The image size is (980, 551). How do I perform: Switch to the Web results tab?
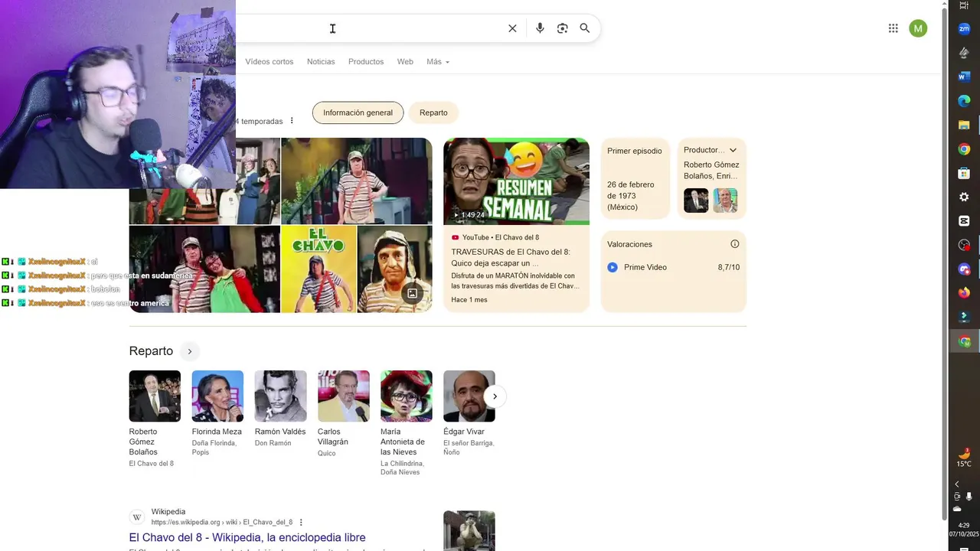coord(405,61)
